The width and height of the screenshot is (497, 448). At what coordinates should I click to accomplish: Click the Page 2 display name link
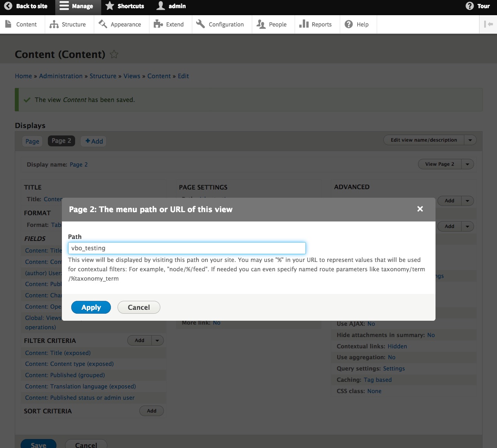(79, 165)
